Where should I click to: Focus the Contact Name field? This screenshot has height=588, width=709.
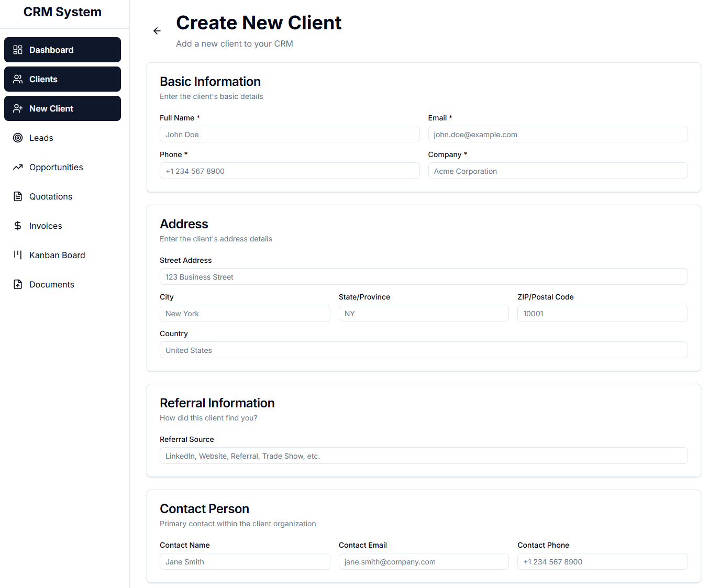[x=245, y=561]
